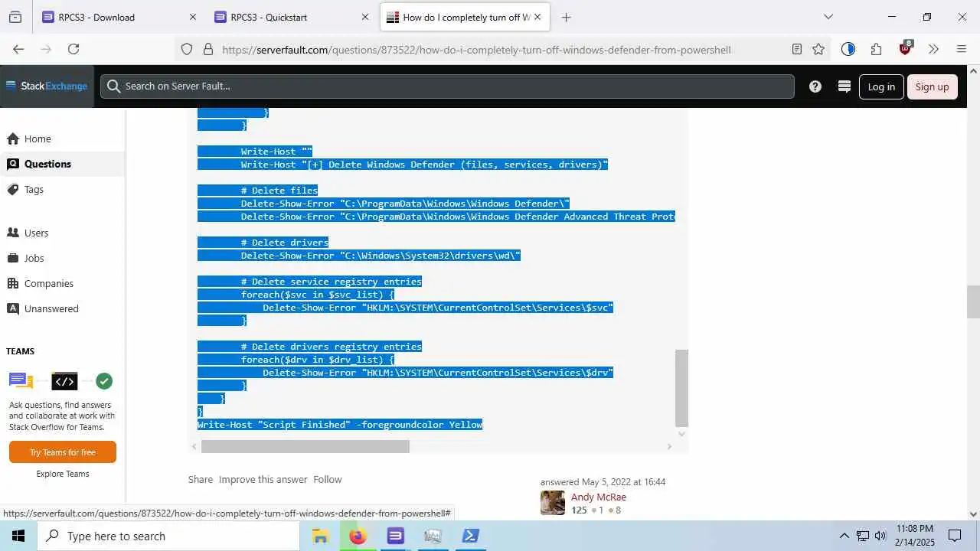The height and width of the screenshot is (551, 980).
Task: Open Firefox from the taskbar
Action: tap(358, 536)
